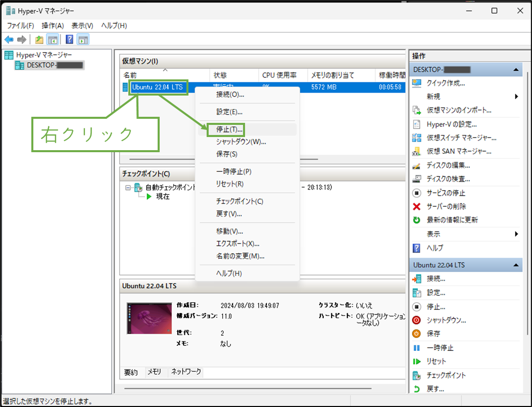The width and height of the screenshot is (532, 407).
Task: Choose リセット(R) from the context menu
Action: coord(248,184)
